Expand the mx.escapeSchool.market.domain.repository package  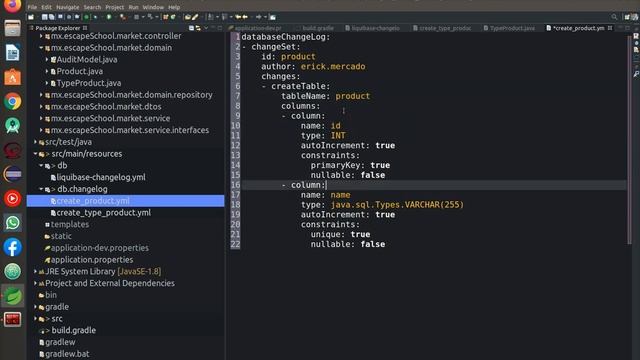coord(41,95)
